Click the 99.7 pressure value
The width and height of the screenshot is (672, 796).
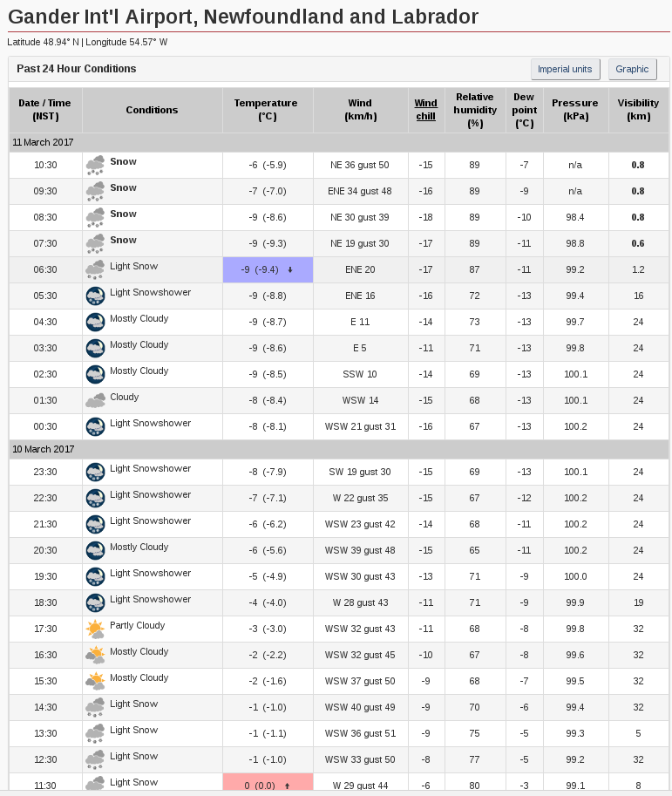(575, 322)
